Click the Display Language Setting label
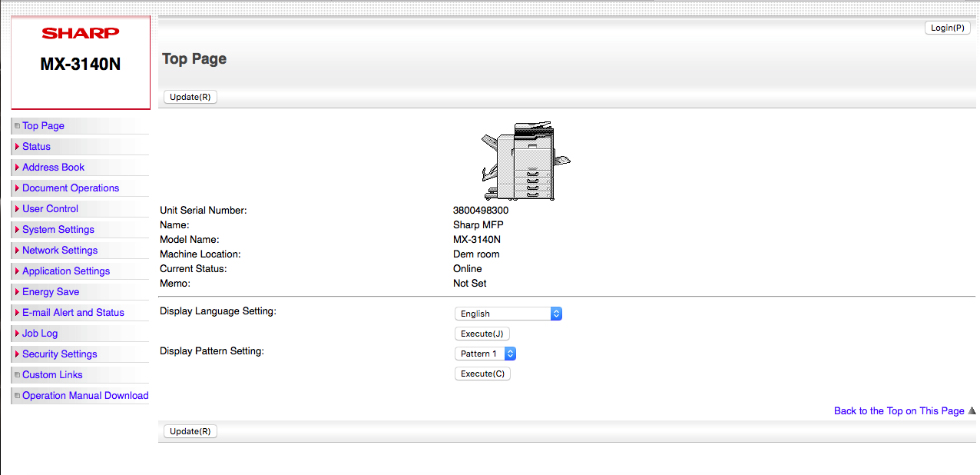 click(x=218, y=311)
